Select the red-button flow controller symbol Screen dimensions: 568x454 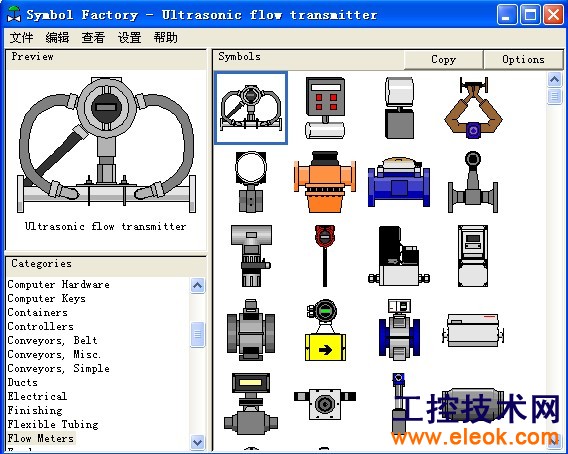[x=325, y=108]
